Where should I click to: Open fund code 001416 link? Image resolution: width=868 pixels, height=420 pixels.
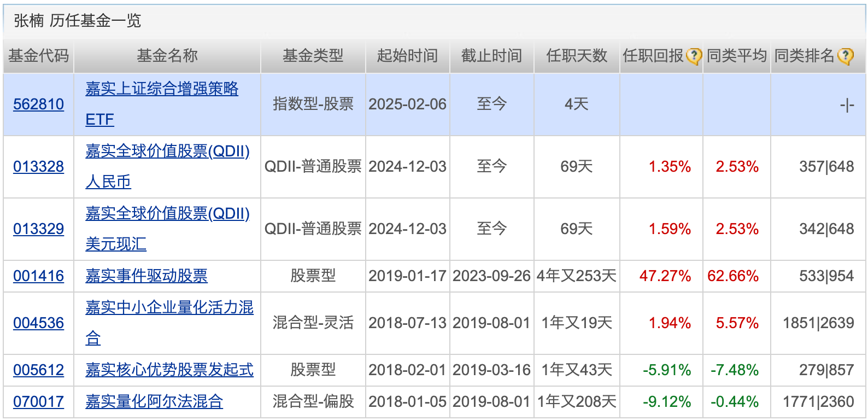tap(38, 276)
